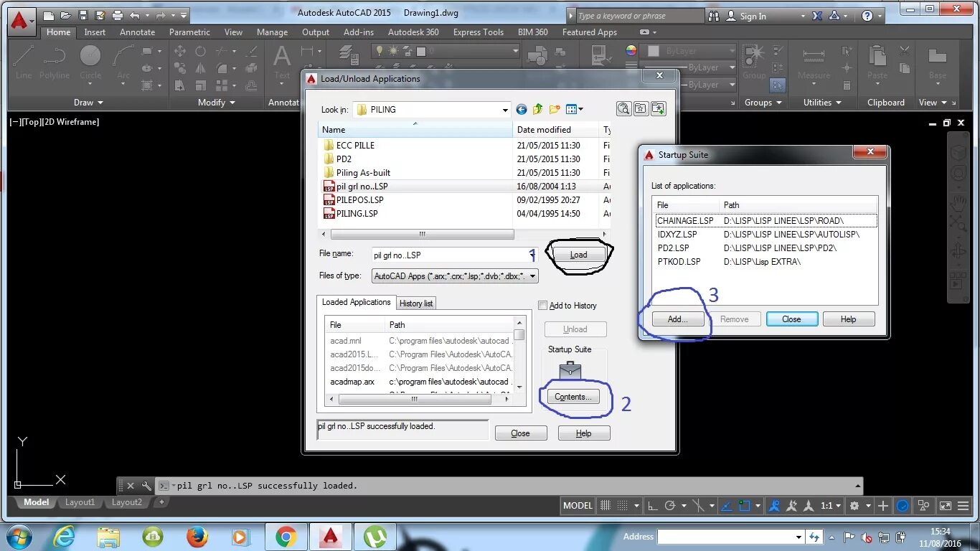This screenshot has height=551, width=980.
Task: Expand the Modify panel flyout
Action: pos(216,103)
